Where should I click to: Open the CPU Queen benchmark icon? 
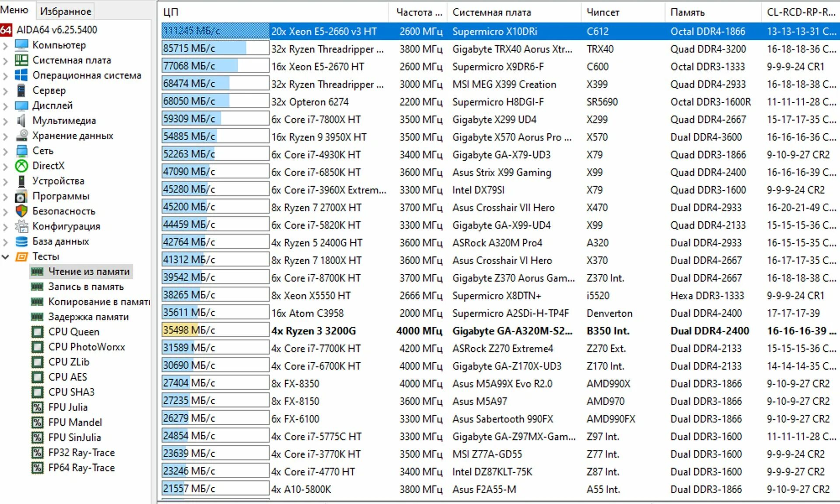coord(38,332)
